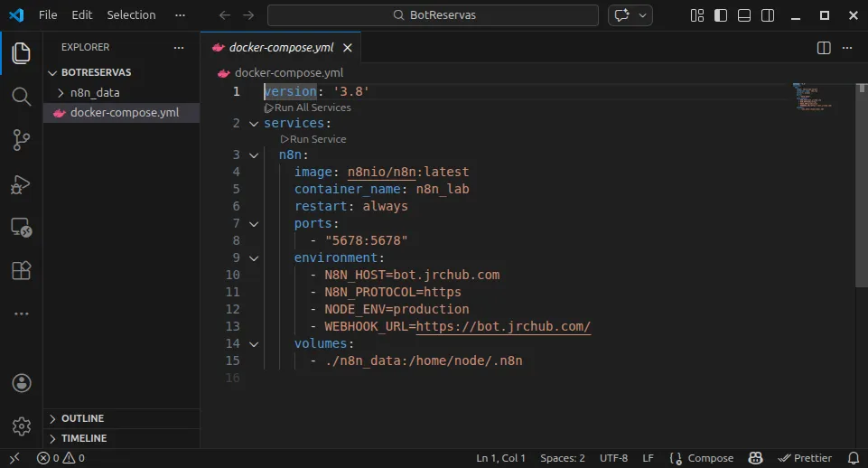Click the Prettier formatter status
The image size is (868, 468).
[805, 458]
